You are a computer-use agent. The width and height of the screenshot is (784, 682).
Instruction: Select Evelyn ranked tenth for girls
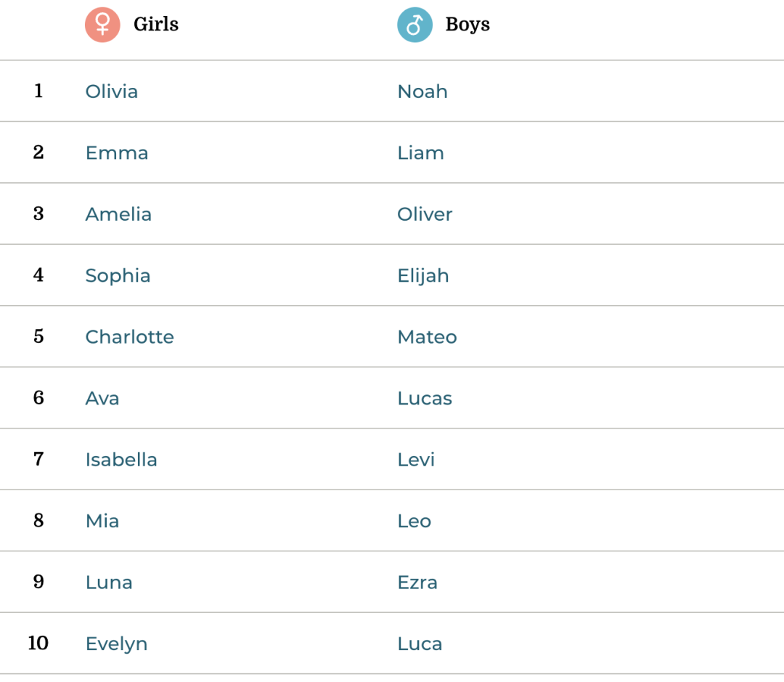pyautogui.click(x=116, y=644)
